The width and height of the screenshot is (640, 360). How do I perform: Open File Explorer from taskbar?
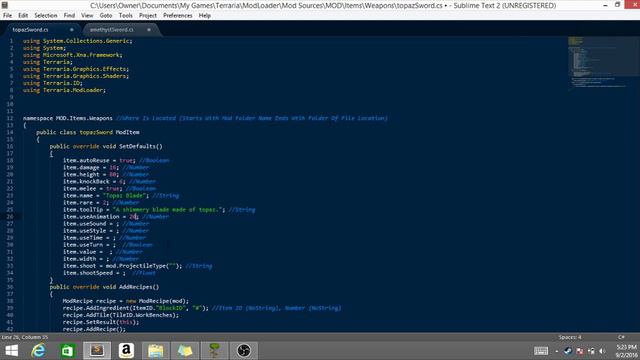pos(156,351)
